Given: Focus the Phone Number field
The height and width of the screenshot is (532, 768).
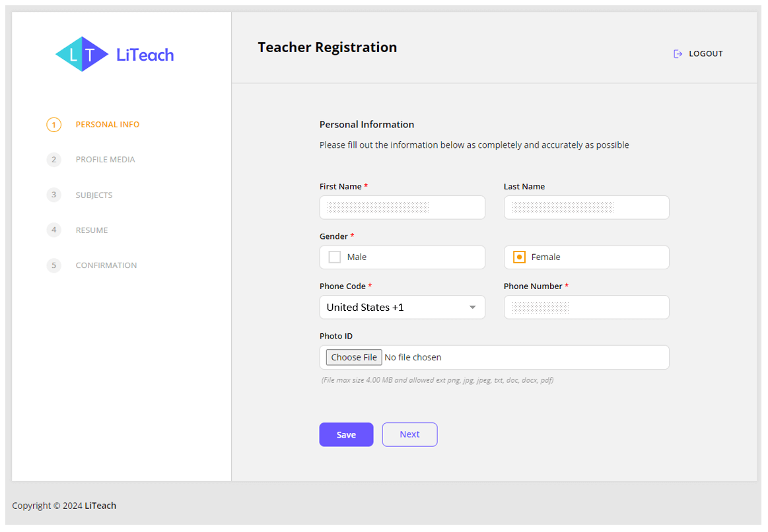Looking at the screenshot, I should tap(586, 308).
